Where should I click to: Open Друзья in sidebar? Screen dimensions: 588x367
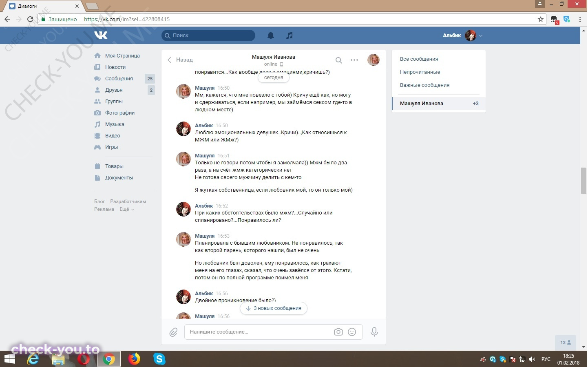(x=114, y=90)
